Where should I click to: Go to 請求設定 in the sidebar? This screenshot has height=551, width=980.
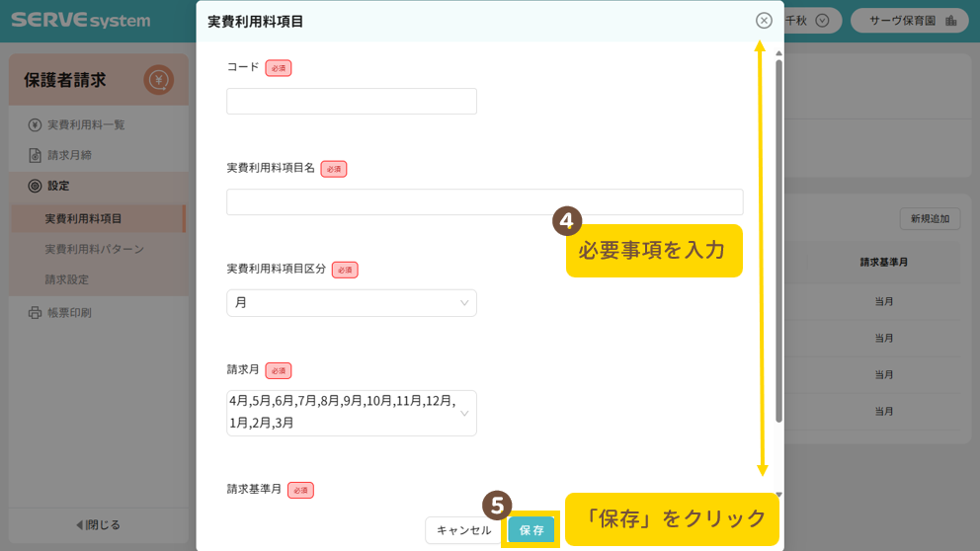(x=67, y=279)
